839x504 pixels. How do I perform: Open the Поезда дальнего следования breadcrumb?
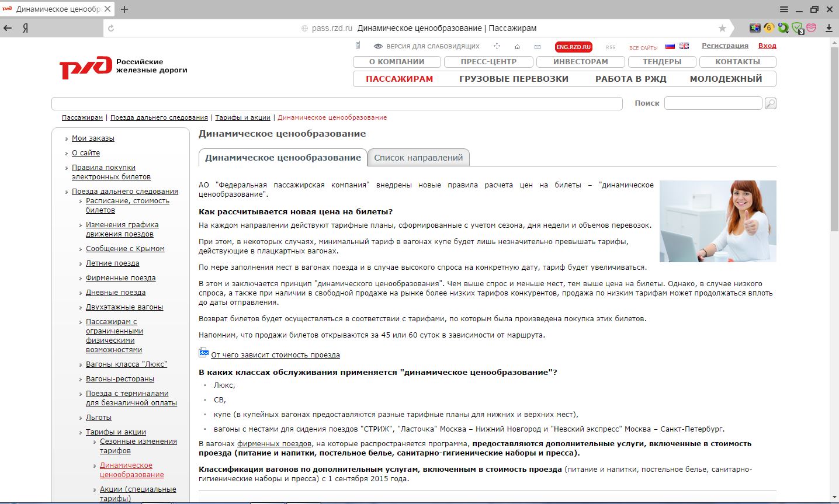(x=159, y=117)
